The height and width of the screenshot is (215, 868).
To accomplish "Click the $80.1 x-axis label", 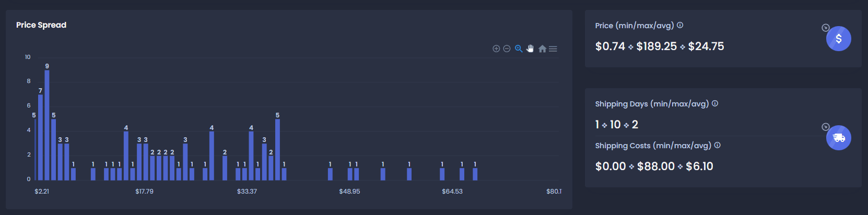I will point(554,192).
